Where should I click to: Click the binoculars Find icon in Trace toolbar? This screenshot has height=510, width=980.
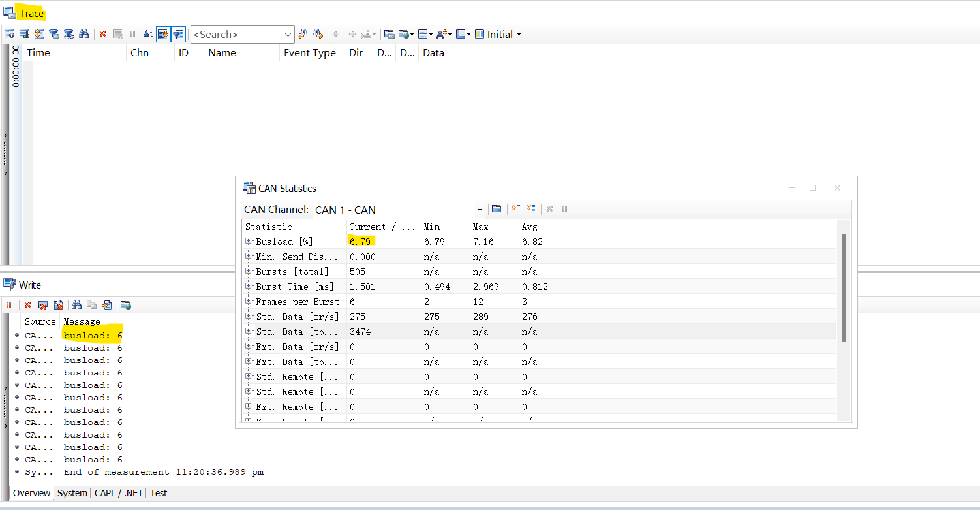(x=84, y=34)
